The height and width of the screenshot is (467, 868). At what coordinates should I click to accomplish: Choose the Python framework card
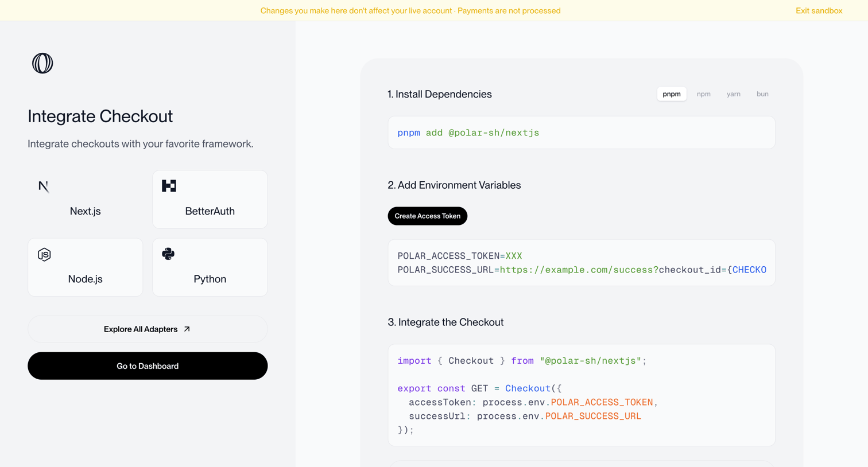click(210, 267)
